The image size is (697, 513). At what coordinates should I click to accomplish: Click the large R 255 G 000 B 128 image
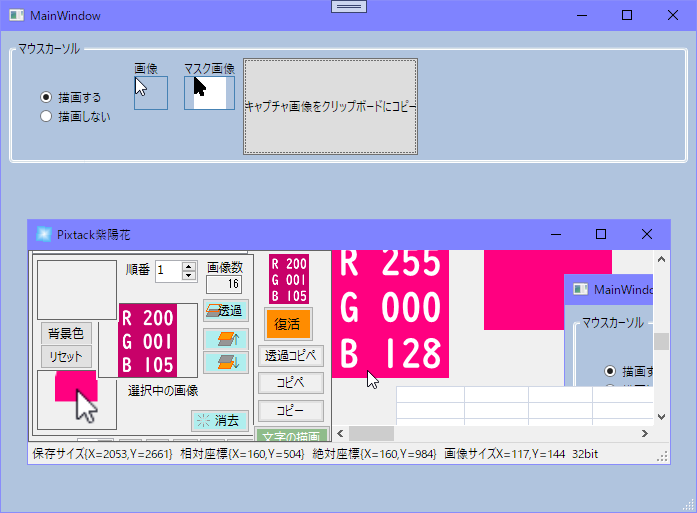[x=390, y=314]
